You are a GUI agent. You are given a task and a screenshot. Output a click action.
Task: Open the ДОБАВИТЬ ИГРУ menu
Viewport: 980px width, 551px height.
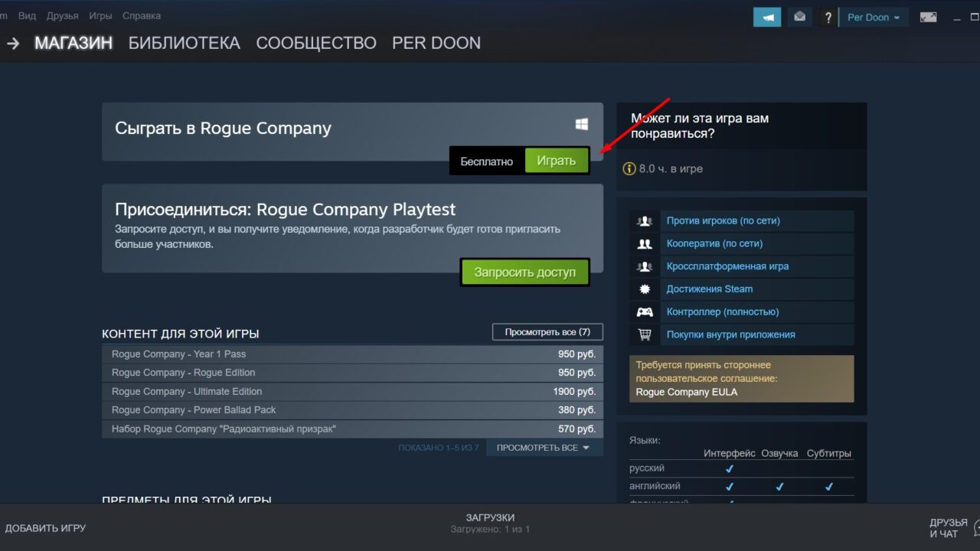[x=46, y=528]
